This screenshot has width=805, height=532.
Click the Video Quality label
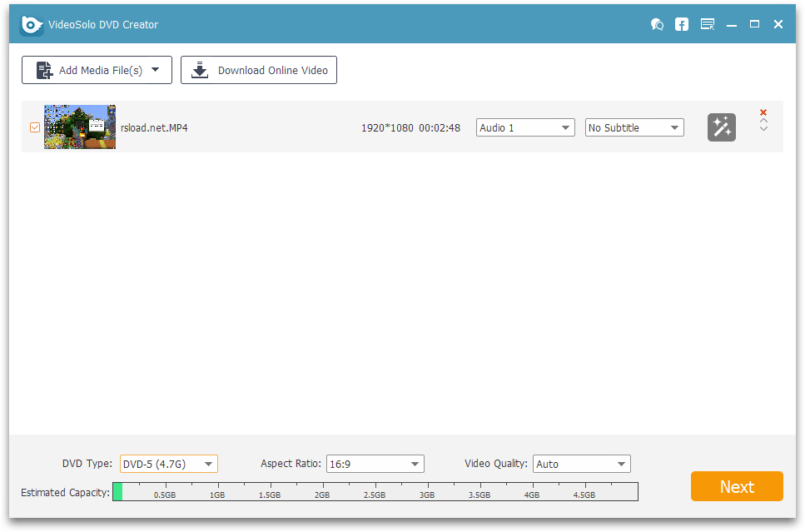496,463
